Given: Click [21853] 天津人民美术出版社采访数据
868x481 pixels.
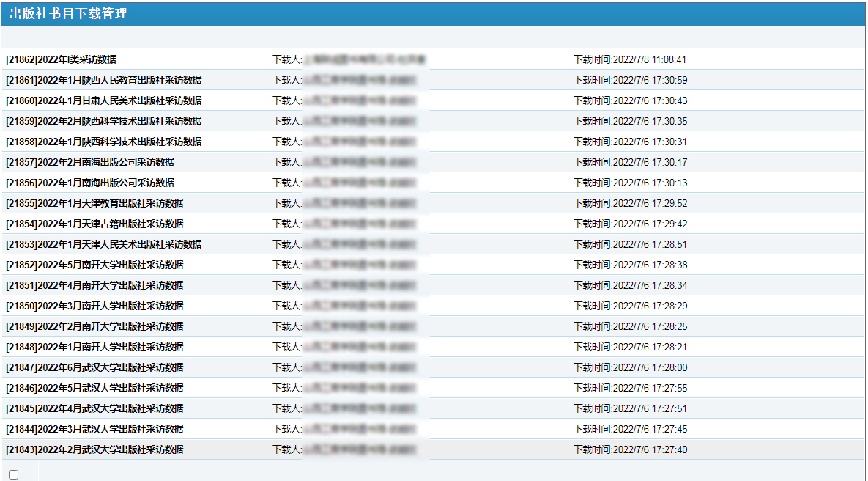Looking at the screenshot, I should [103, 244].
